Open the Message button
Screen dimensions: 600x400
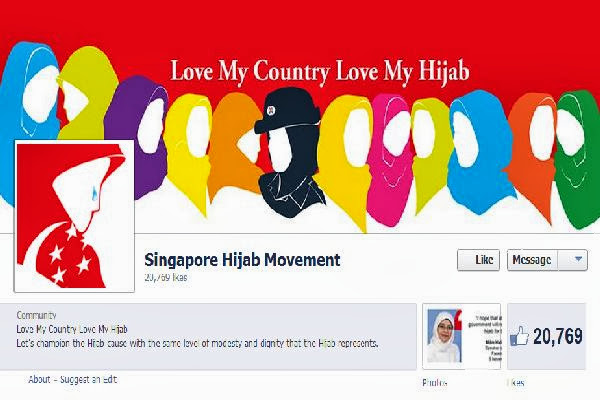pos(532,260)
